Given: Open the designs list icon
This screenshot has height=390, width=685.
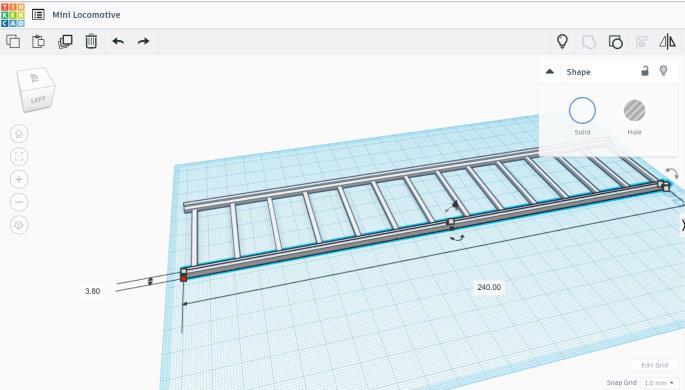Looking at the screenshot, I should click(38, 14).
